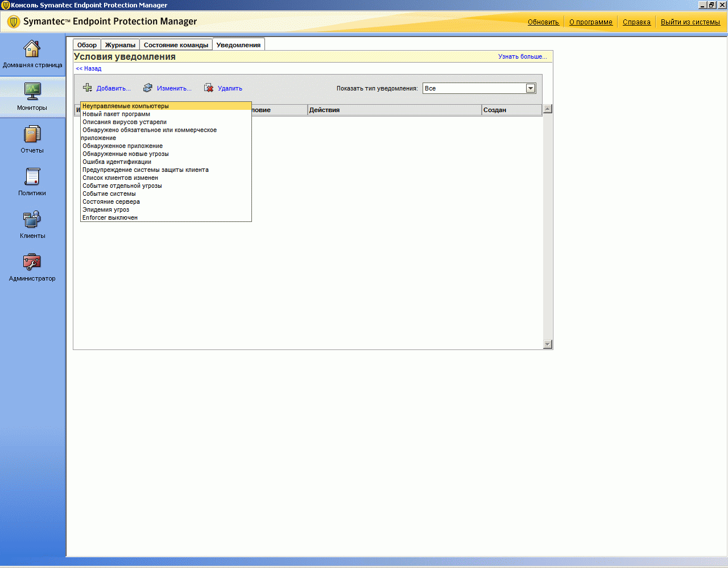This screenshot has width=728, height=568.
Task: Select Список клиентов изменен menu entry
Action: pos(166,178)
